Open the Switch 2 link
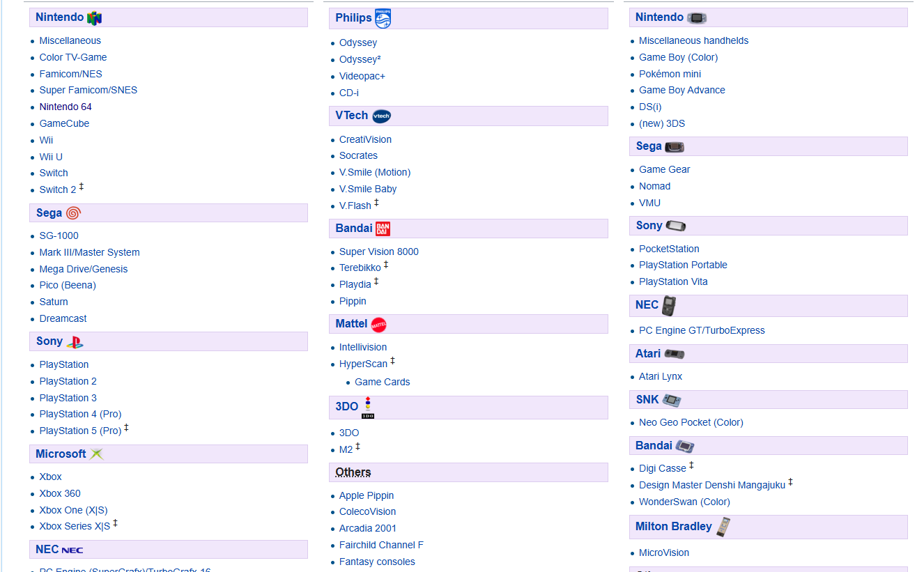 tap(58, 190)
